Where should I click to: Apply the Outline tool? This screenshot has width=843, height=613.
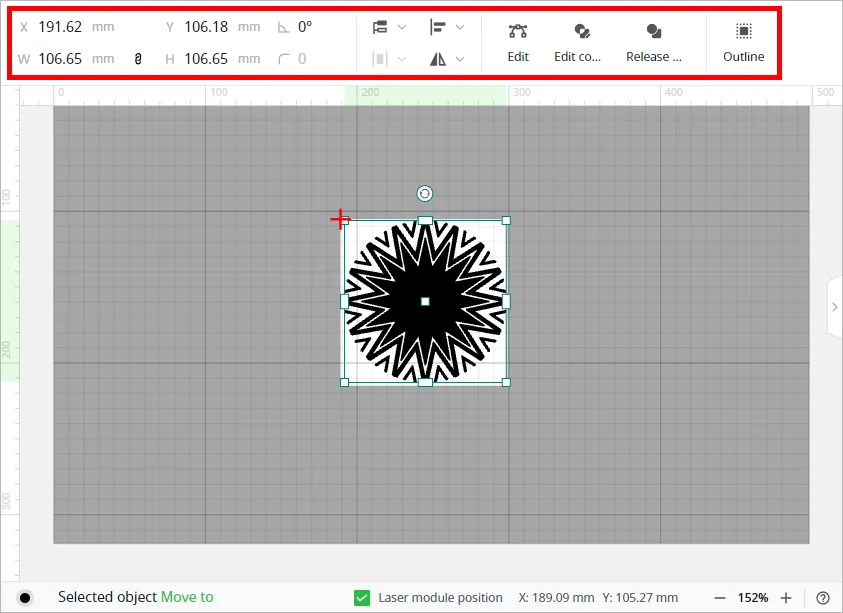[744, 43]
